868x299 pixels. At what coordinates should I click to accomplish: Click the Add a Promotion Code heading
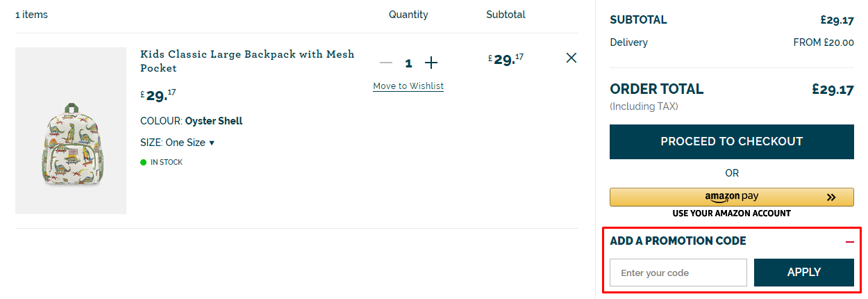pos(678,241)
